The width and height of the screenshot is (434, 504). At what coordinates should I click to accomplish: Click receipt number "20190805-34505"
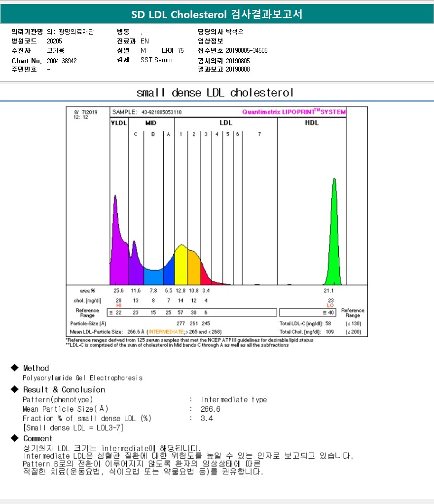(x=247, y=50)
